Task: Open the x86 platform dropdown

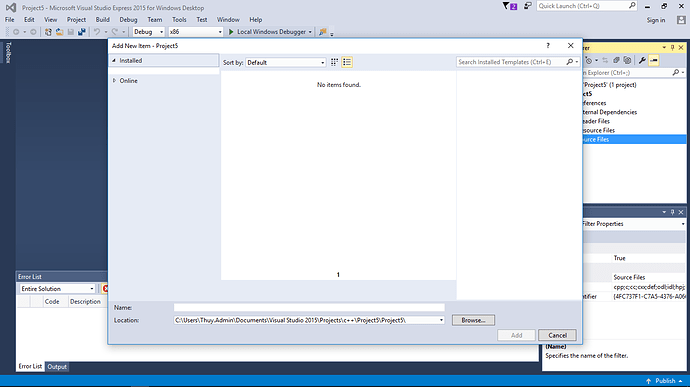Action: pos(195,32)
